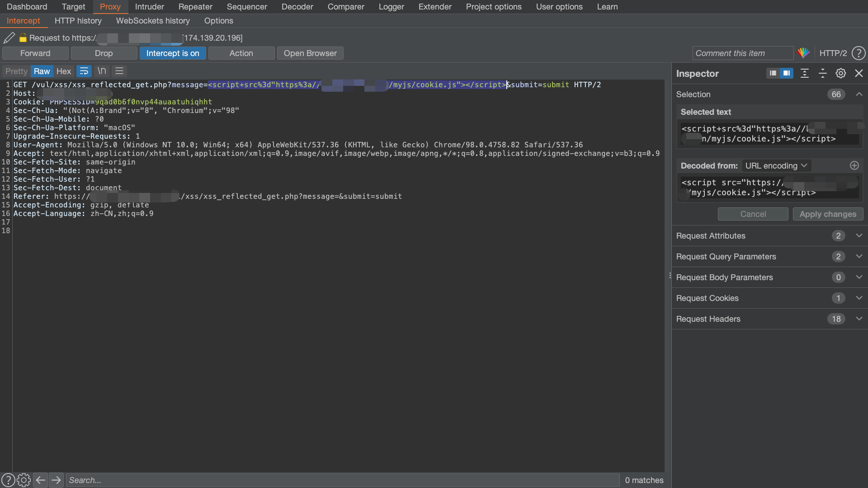Open the Intruder tab
The height and width of the screenshot is (488, 868).
coord(150,7)
